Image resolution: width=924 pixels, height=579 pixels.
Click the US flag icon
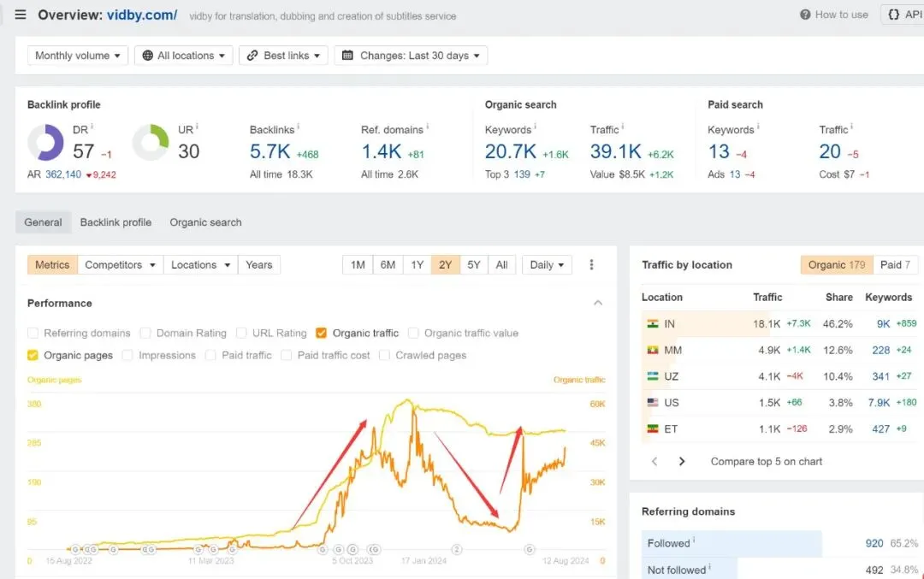(x=653, y=402)
